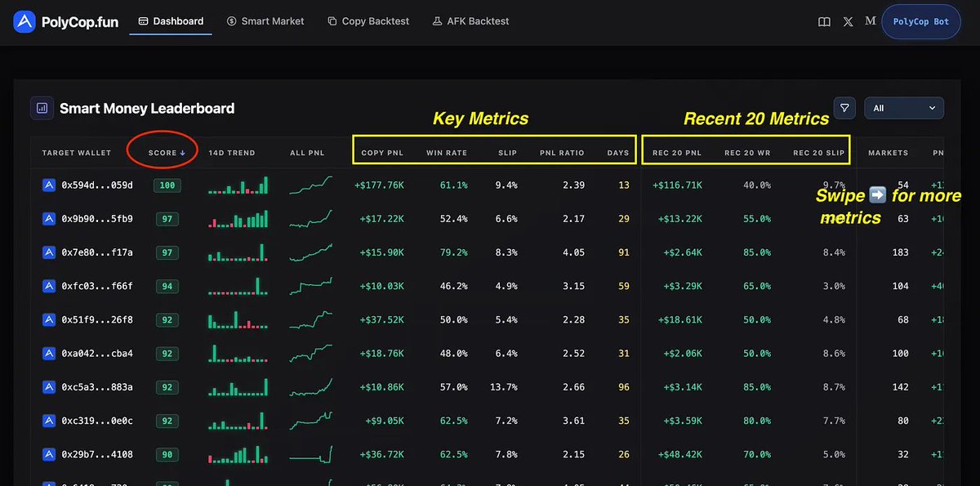Select days value 96
This screenshot has width=980, height=486.
point(624,387)
